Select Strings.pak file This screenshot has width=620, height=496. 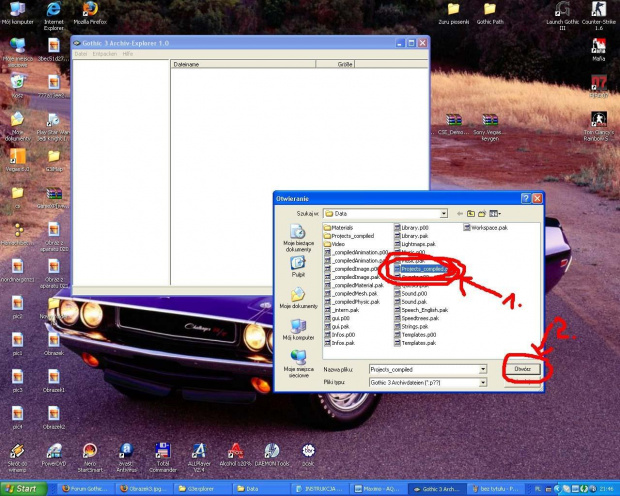(x=411, y=326)
